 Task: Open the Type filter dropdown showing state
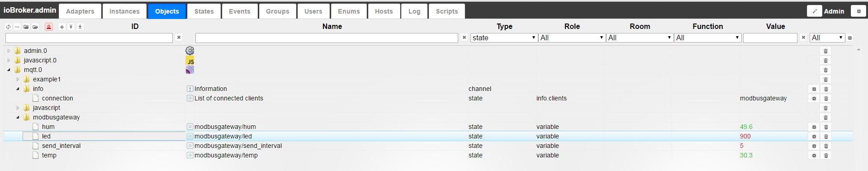[x=504, y=38]
